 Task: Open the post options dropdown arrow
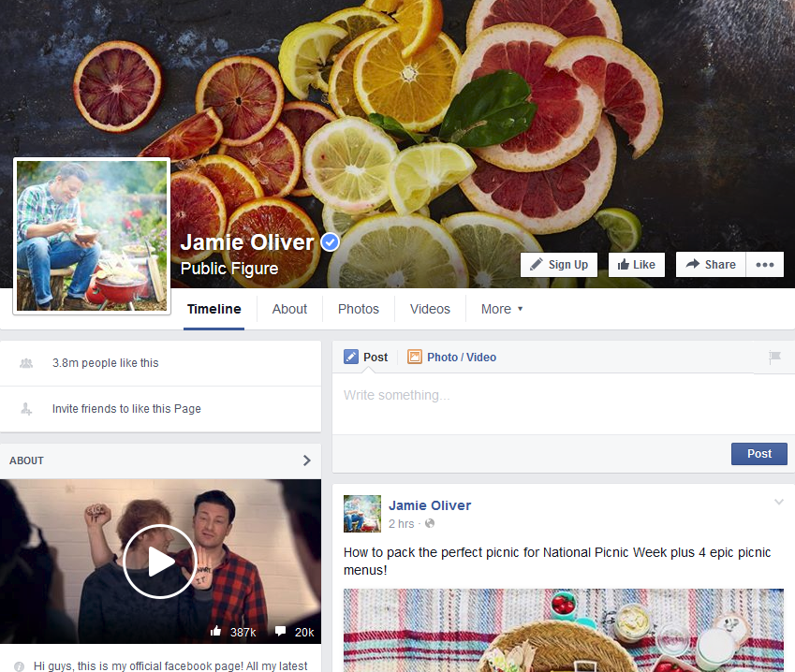tap(779, 502)
